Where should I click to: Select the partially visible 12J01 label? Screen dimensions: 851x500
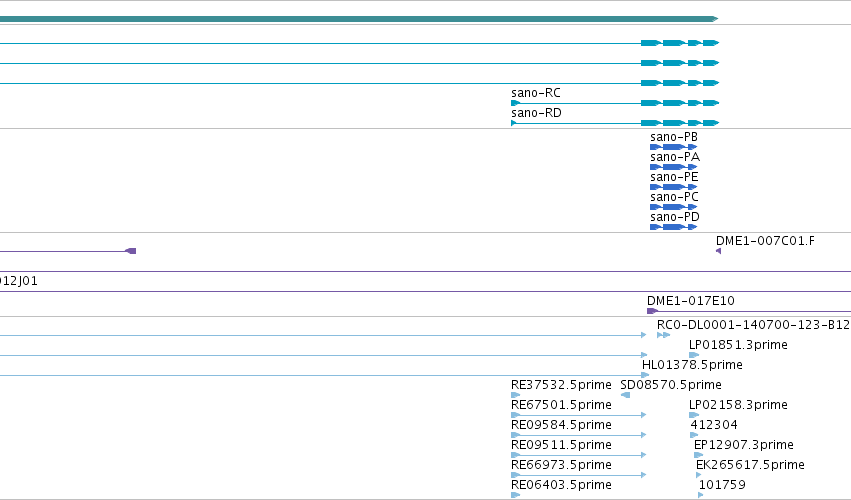18,281
